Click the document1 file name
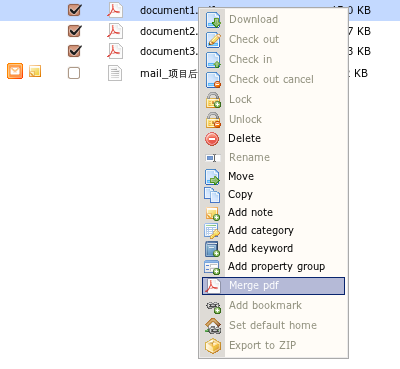Screen dimensions: 400x369 click(x=169, y=10)
